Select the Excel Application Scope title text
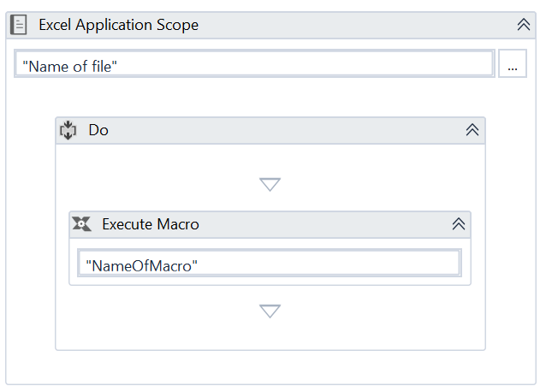The height and width of the screenshot is (392, 546). 118,25
